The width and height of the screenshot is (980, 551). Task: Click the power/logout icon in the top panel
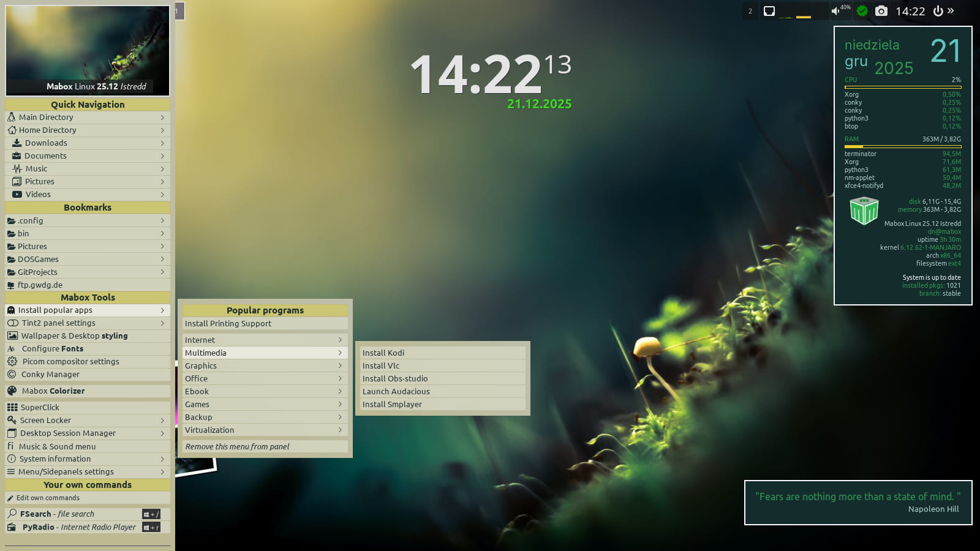(x=938, y=11)
